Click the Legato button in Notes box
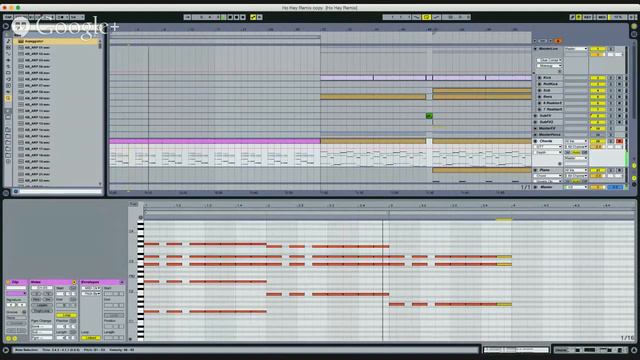Viewport: 640px width, 360px height. click(x=42, y=305)
